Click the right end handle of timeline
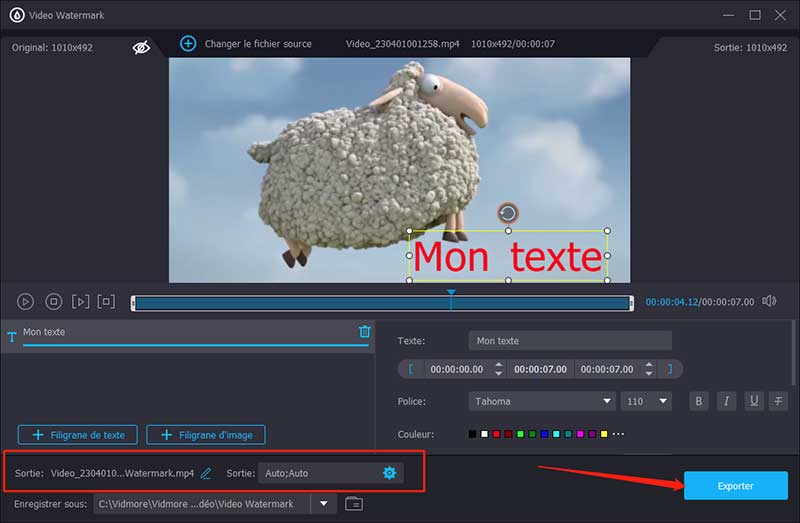Screen dimensions: 800x523 (x=631, y=303)
